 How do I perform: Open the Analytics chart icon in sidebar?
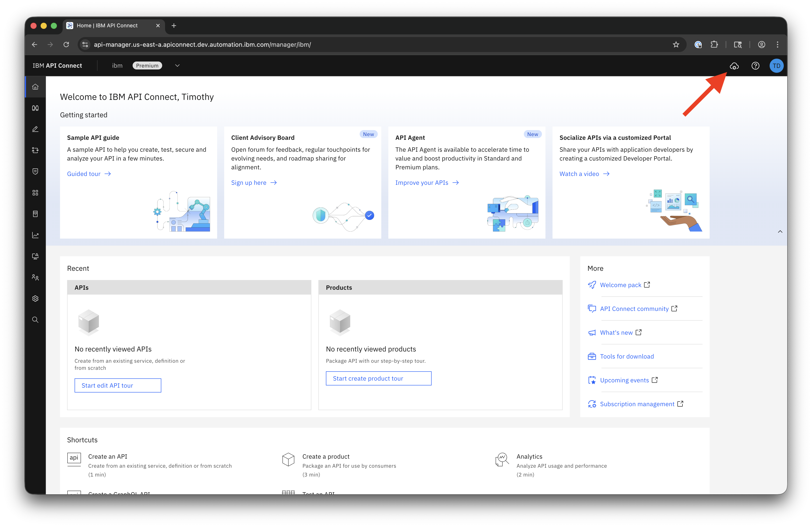(x=35, y=235)
